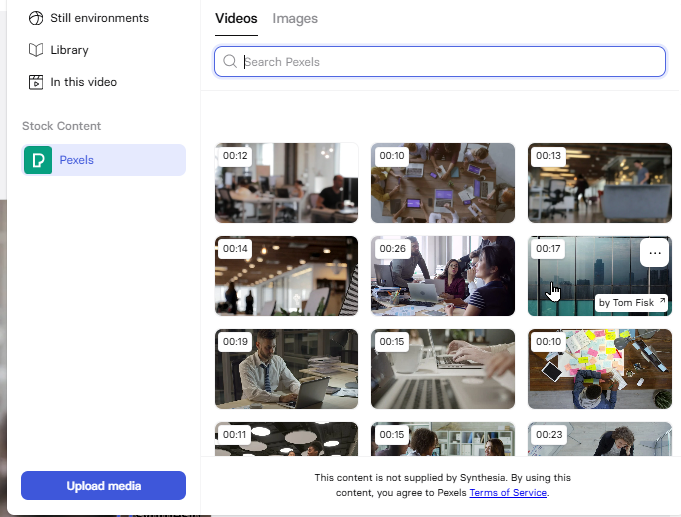Viewport: 681px width, 517px height.
Task: Click the In this video icon
Action: pyautogui.click(x=36, y=82)
